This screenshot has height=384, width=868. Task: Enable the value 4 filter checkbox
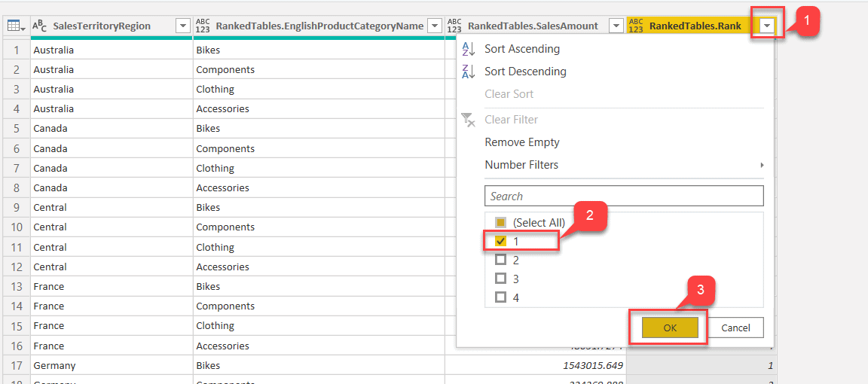(500, 297)
